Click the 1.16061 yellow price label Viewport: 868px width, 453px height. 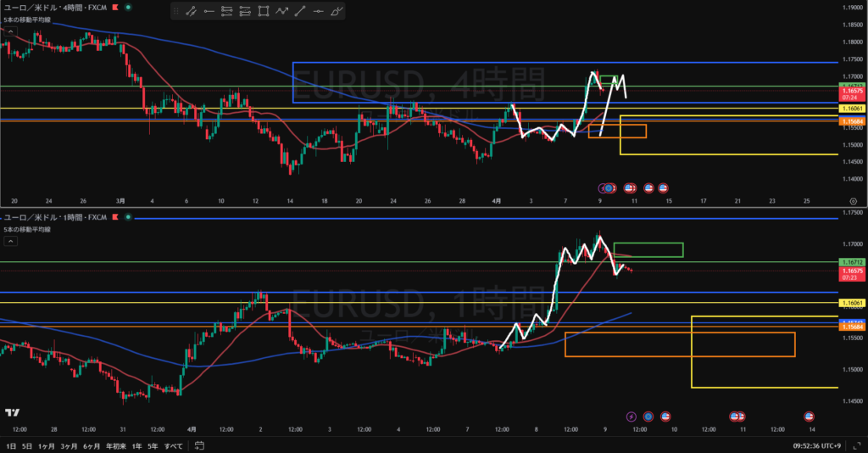pos(852,109)
